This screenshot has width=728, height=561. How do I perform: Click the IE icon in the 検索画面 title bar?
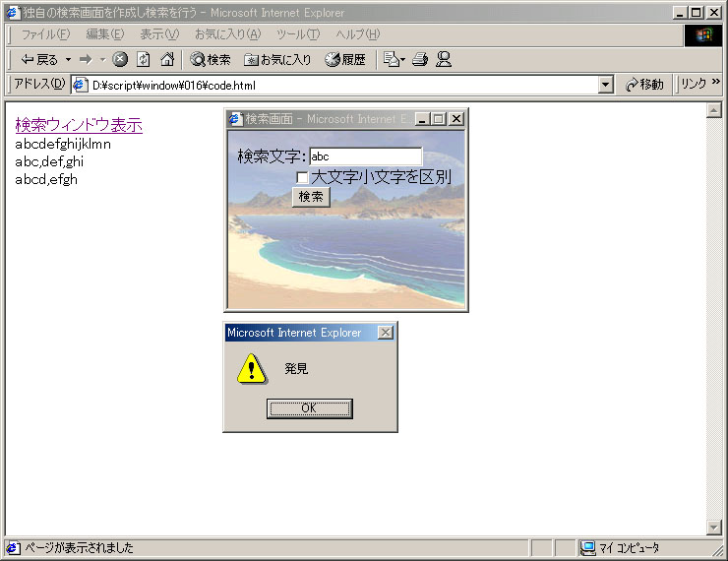coord(235,119)
